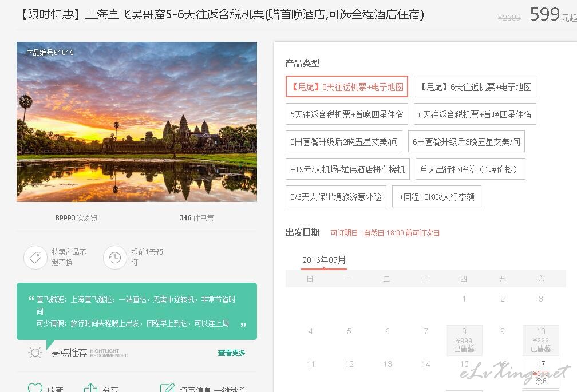Click the heart 收藏 favorite icon
577x392 pixels.
(x=35, y=387)
